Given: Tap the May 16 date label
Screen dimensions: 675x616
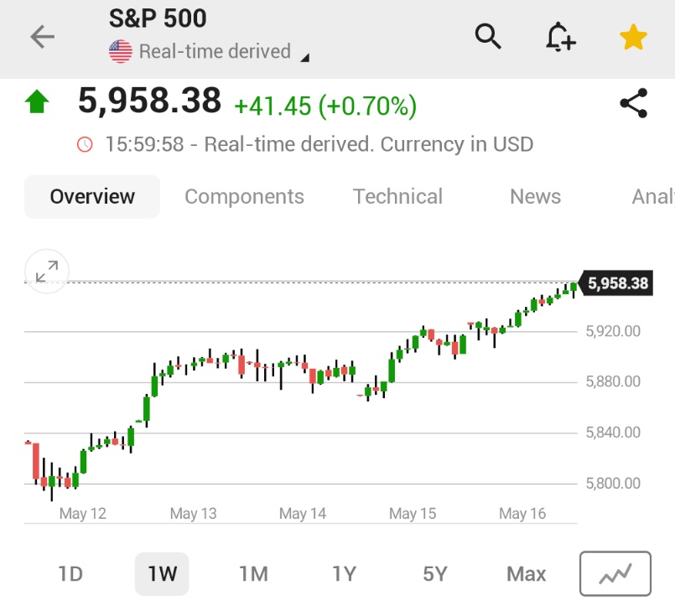Looking at the screenshot, I should [522, 513].
